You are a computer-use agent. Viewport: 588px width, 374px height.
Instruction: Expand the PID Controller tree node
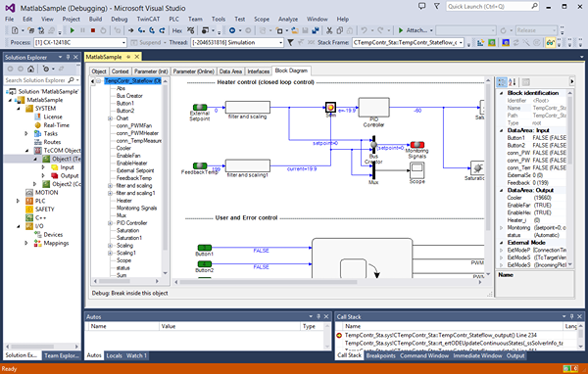pyautogui.click(x=110, y=223)
